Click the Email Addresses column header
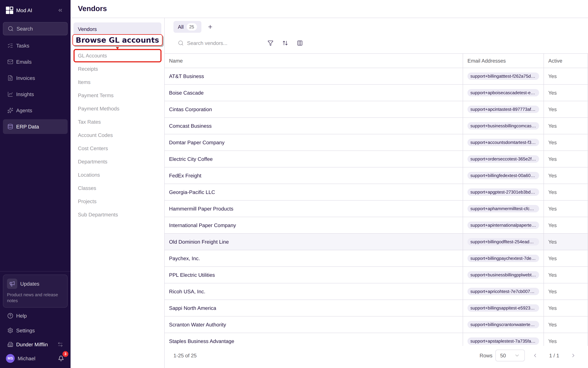 coord(503,61)
